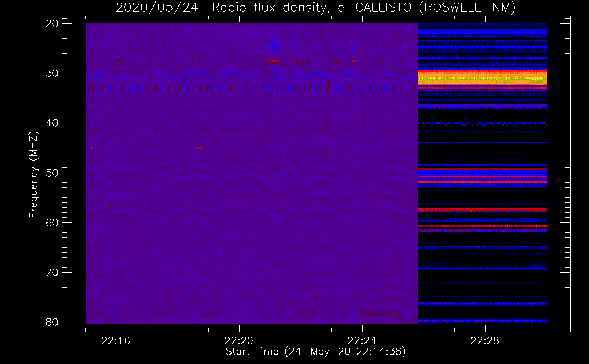Click the '22:20' time tick label
This screenshot has height=364, width=589.
[239, 341]
